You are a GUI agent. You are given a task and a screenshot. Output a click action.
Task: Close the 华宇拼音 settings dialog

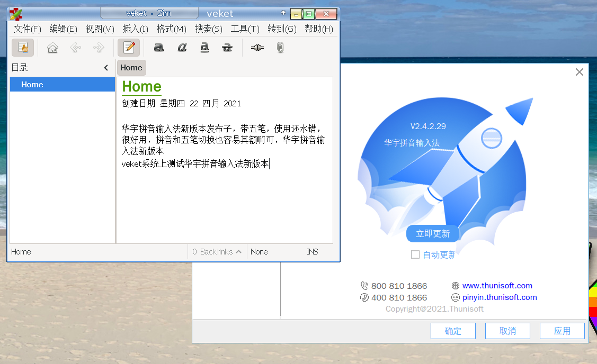click(580, 72)
